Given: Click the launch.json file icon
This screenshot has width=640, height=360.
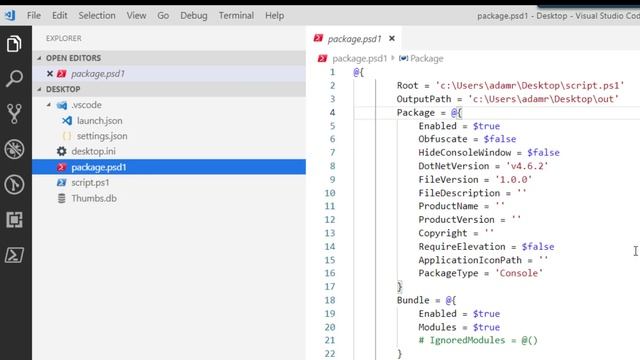Looking at the screenshot, I should (67, 120).
